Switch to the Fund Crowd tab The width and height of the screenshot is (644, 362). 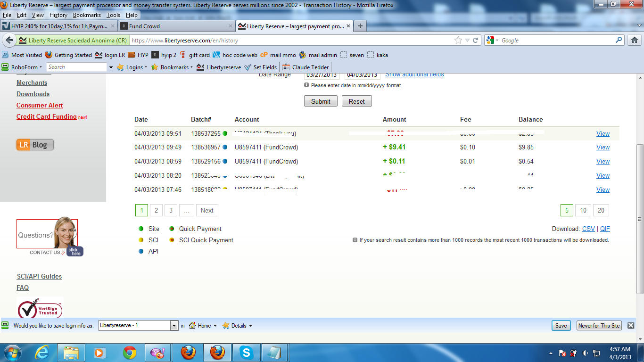[x=177, y=26]
